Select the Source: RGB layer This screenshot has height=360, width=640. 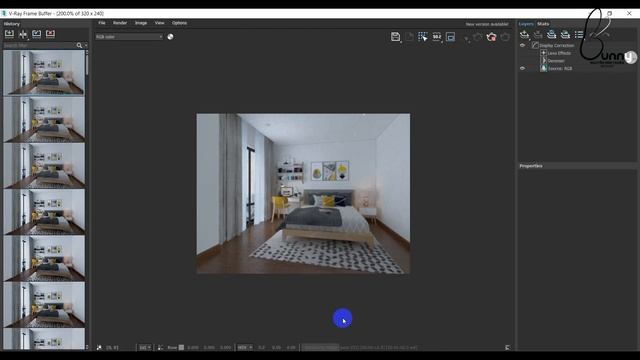560,69
